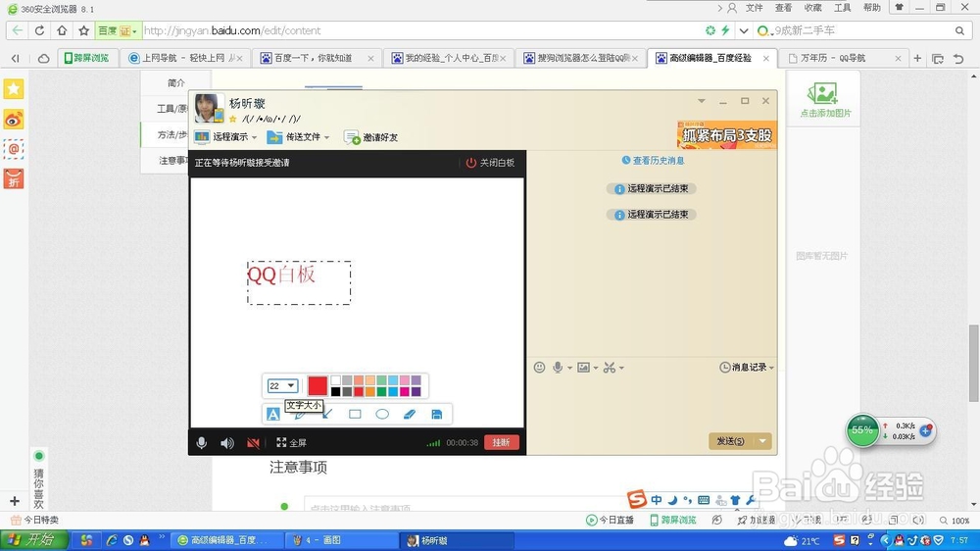Screen dimensions: 980x551
Task: Open the mail @ icon in sidebar
Action: (x=14, y=149)
